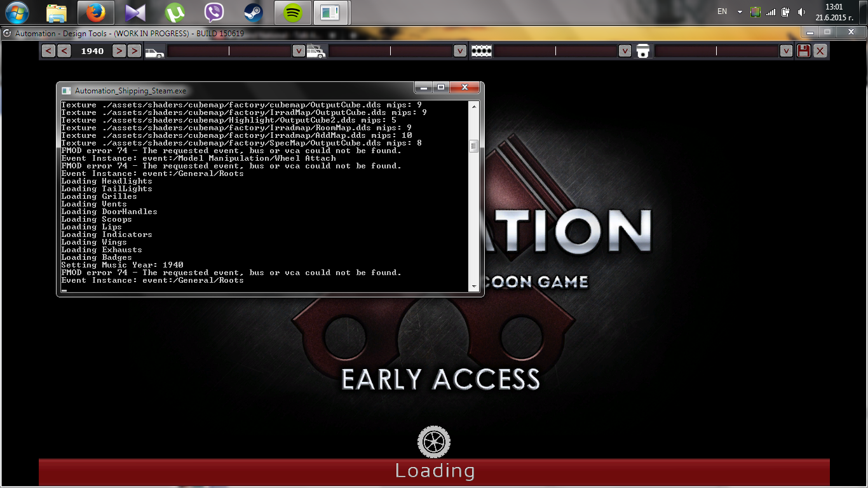Click the 1940 year value
868x488 pixels.
coord(92,51)
